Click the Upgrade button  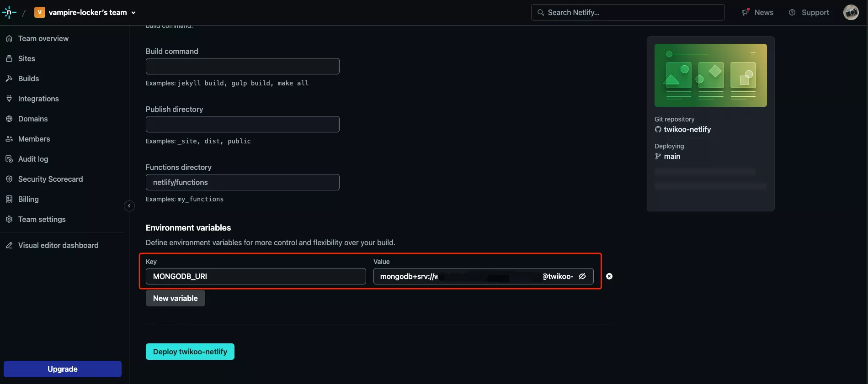click(63, 369)
